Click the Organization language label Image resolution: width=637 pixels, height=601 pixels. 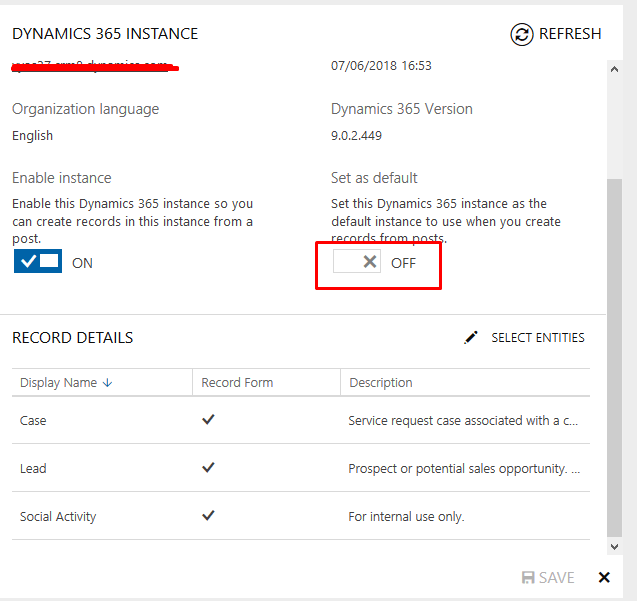click(x=86, y=109)
